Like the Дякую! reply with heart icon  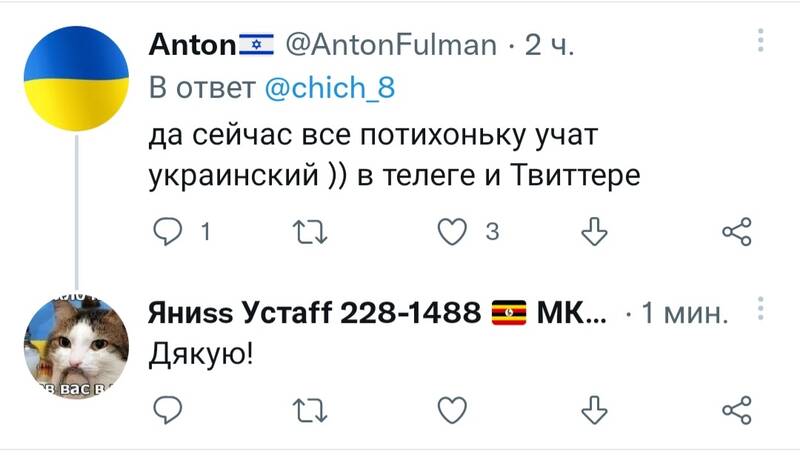pyautogui.click(x=452, y=410)
